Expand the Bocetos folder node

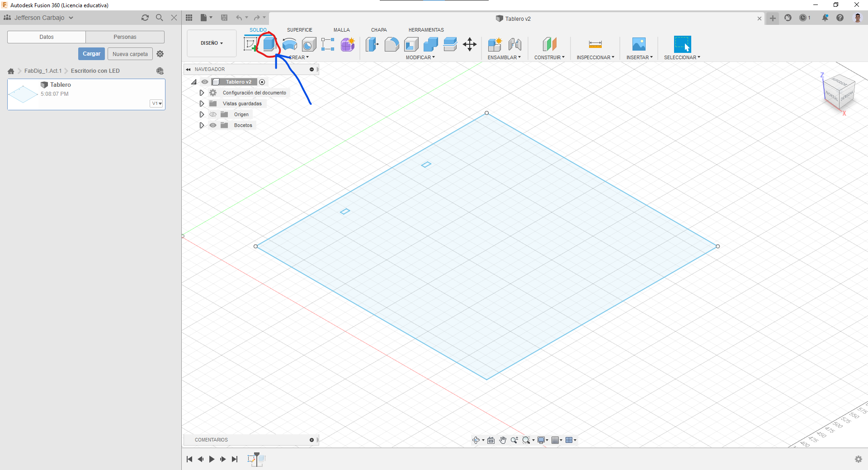click(202, 125)
